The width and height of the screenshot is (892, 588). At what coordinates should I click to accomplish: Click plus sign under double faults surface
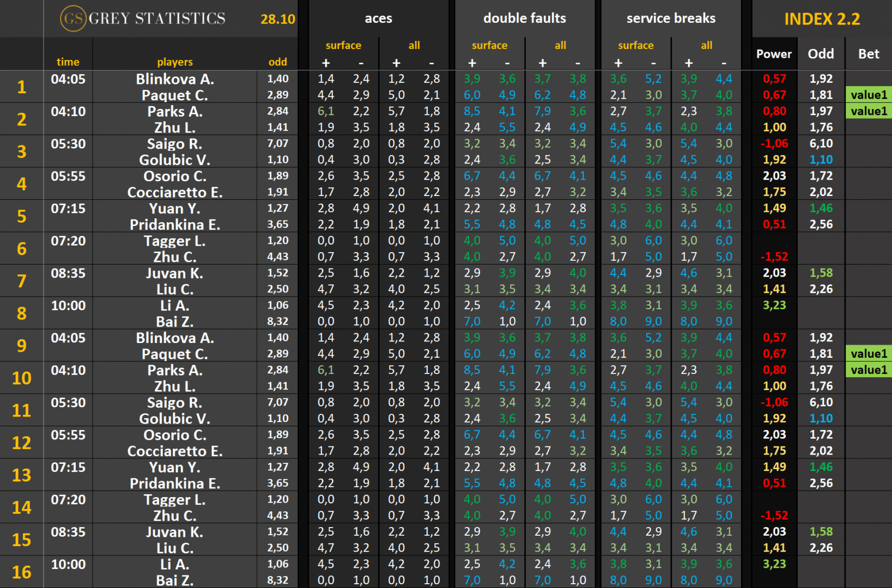coord(472,63)
